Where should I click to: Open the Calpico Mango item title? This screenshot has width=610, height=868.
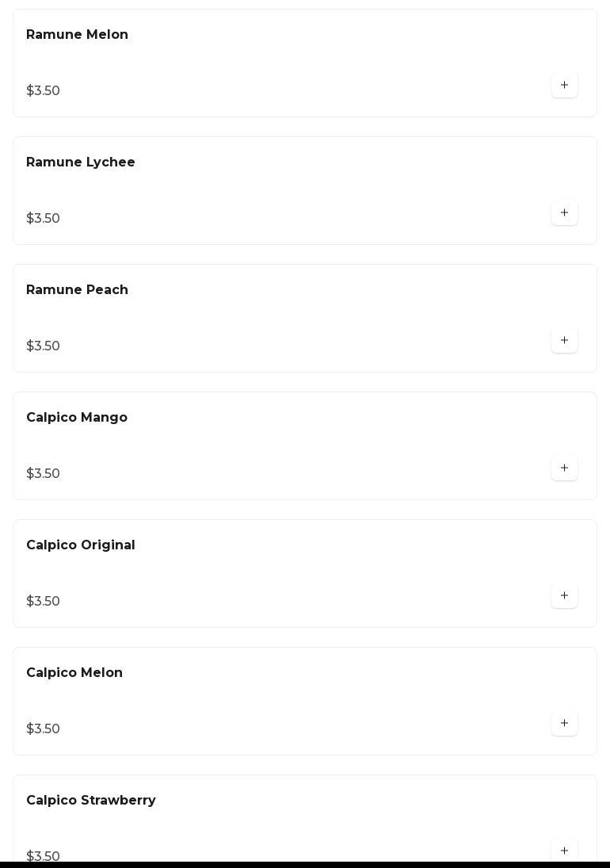(x=77, y=418)
